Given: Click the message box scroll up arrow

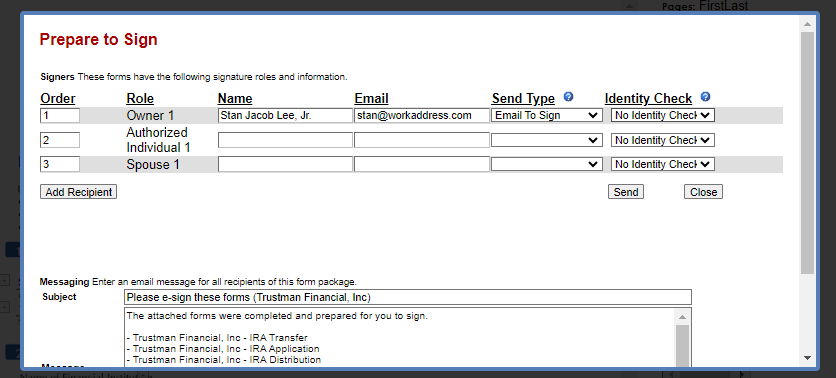Looking at the screenshot, I should point(682,317).
